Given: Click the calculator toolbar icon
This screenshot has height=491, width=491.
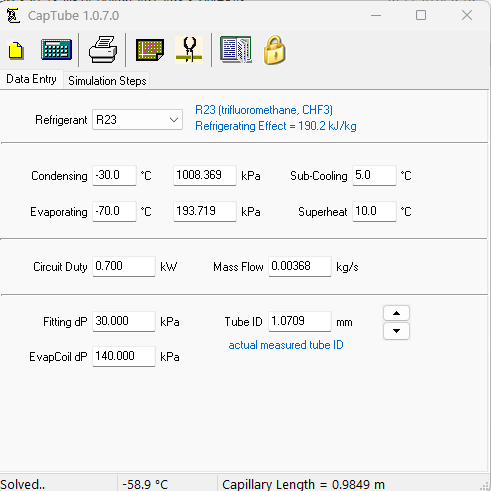Looking at the screenshot, I should (x=56, y=50).
